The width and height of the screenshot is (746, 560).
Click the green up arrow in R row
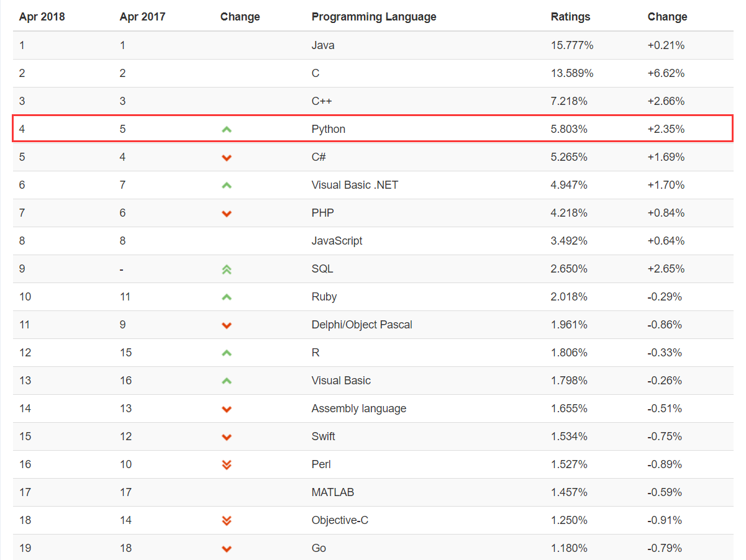pos(227,353)
